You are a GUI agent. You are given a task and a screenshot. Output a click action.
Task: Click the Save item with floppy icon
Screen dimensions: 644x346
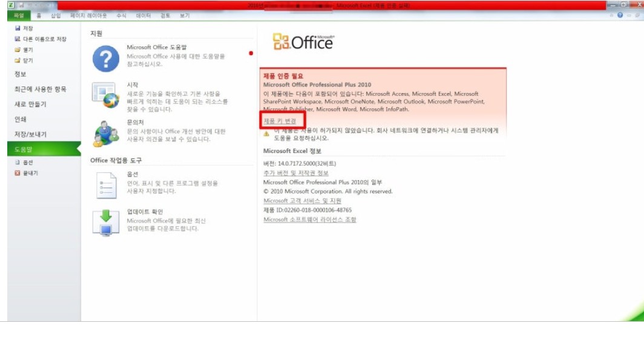[x=24, y=28]
